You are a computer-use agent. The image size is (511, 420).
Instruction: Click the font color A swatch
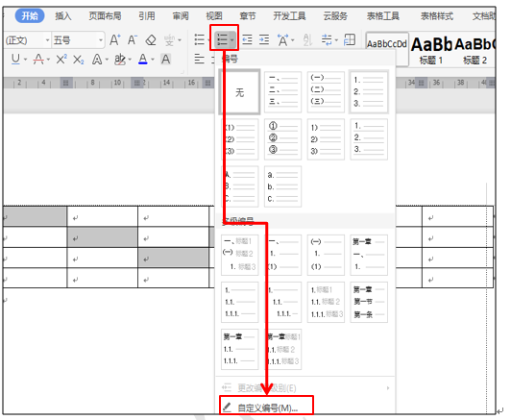[143, 59]
